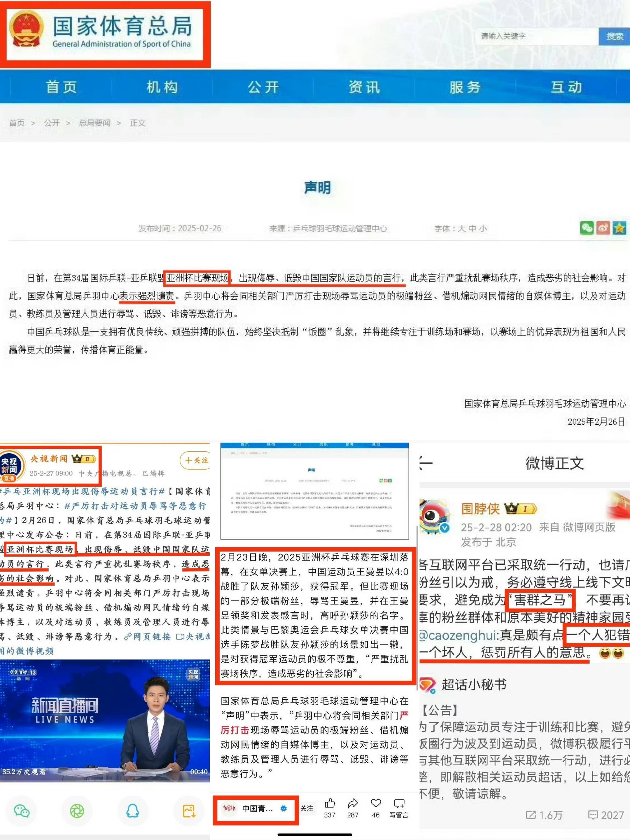The image size is (630, 840).
Task: Click the 公开 breadcrumb link
Action: coord(52,123)
